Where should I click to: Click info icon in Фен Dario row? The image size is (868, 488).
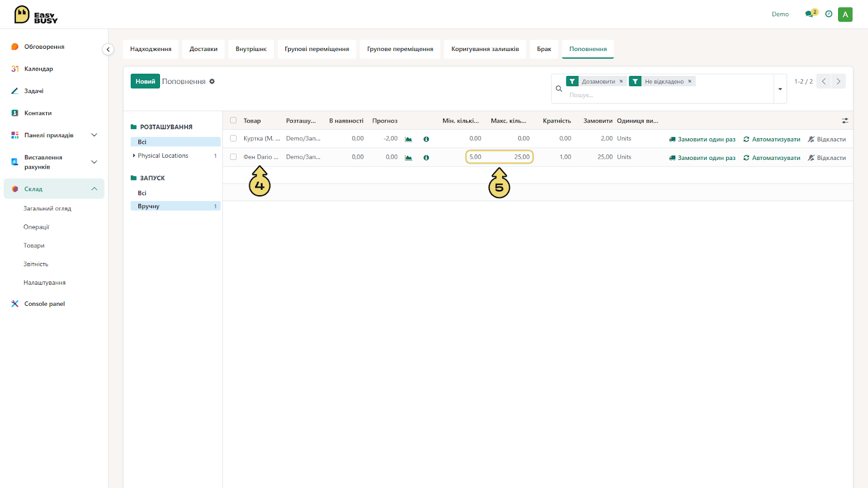click(x=426, y=158)
